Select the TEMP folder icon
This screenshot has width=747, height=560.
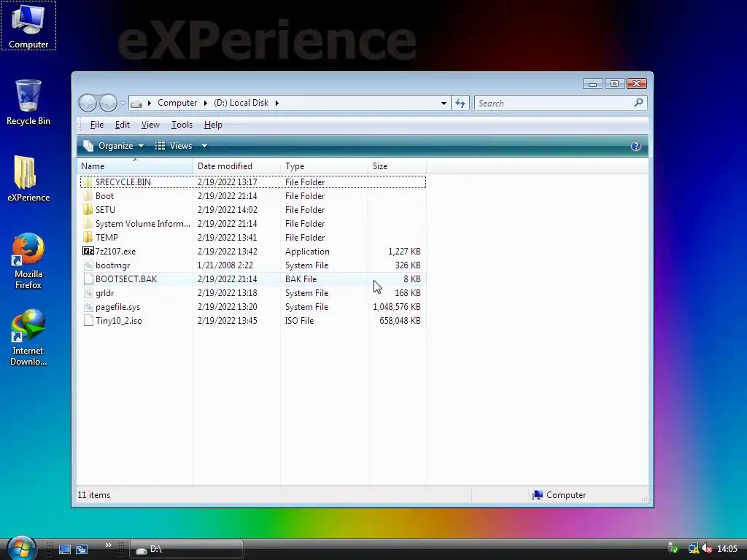(88, 237)
